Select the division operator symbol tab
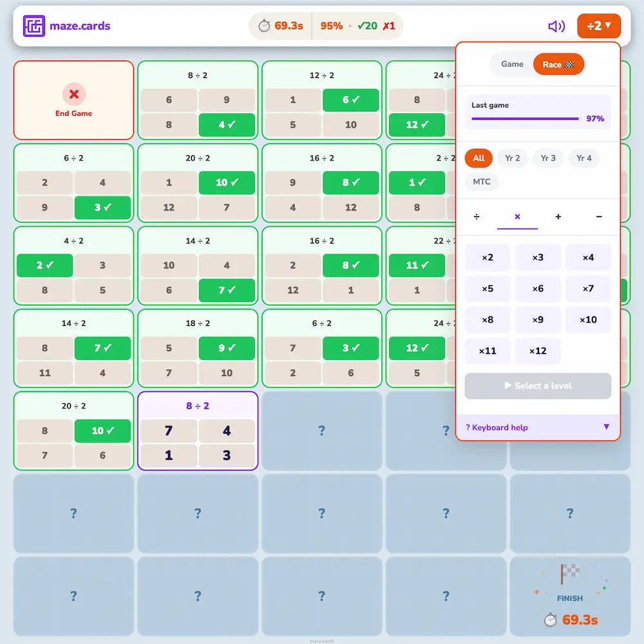The height and width of the screenshot is (644, 644). point(477,217)
